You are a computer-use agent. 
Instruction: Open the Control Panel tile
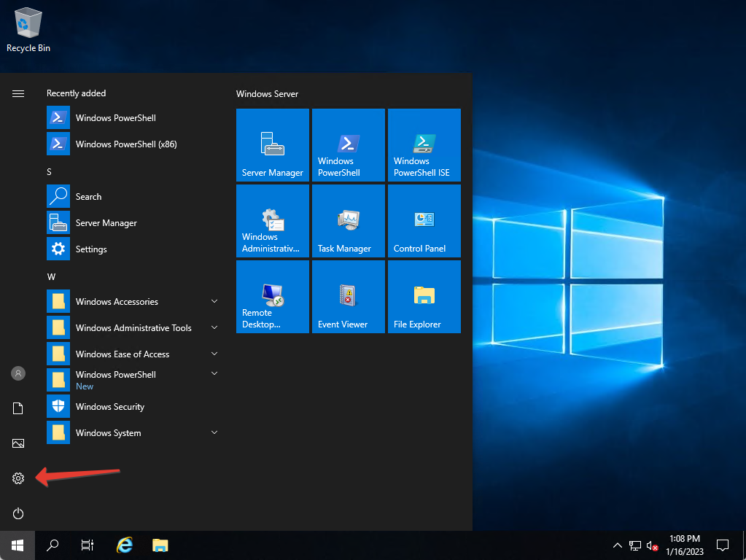pos(424,221)
